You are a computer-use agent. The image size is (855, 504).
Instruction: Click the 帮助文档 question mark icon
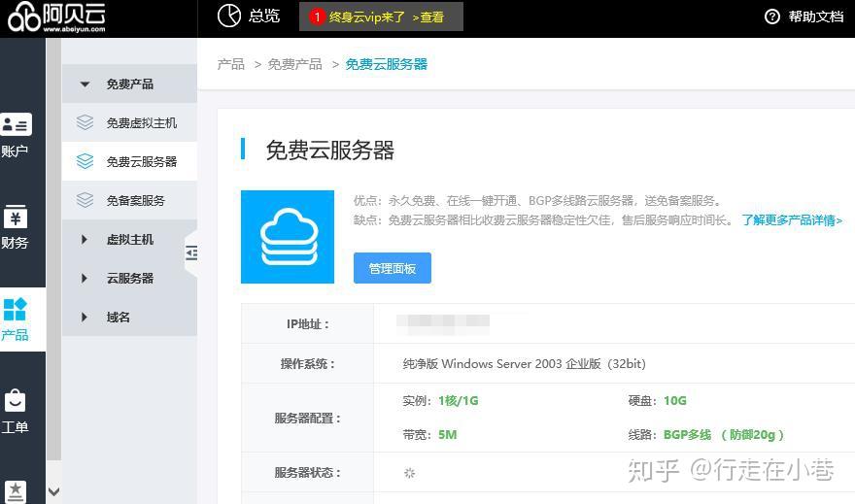[x=772, y=17]
